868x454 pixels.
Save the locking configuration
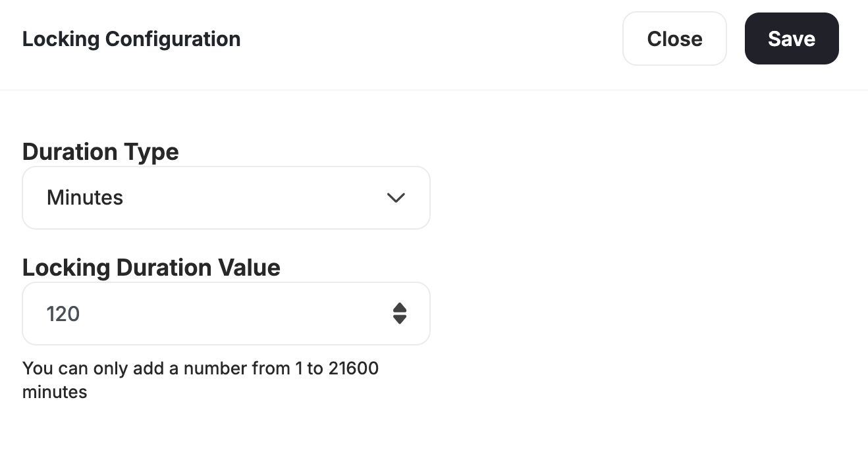(x=792, y=38)
